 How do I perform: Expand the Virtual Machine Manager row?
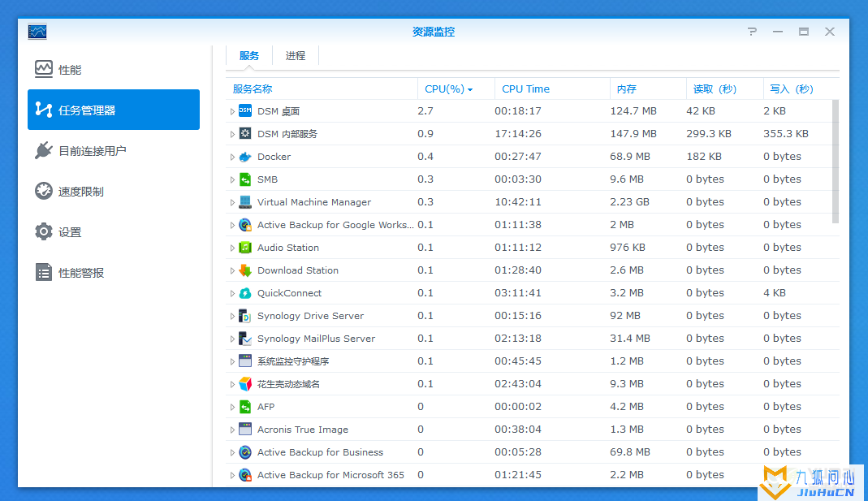232,203
